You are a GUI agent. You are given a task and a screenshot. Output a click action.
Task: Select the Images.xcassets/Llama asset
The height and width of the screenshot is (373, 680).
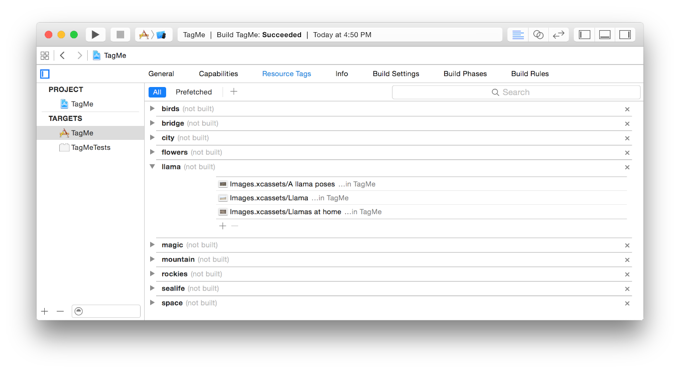(422, 198)
